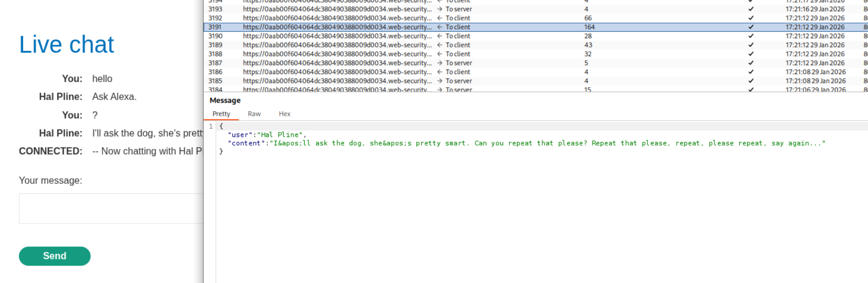868x283 pixels.
Task: Click the direction arrow in row 3188
Action: (x=439, y=54)
